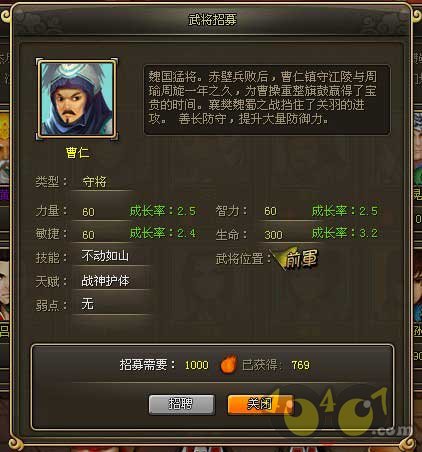Screen dimensions: 422x452
Task: Click the flame currency icon
Action: [x=229, y=364]
